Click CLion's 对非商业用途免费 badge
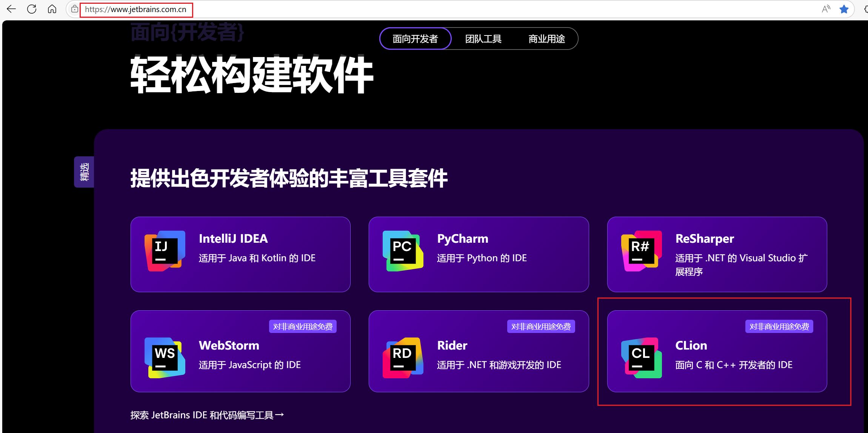 click(x=779, y=327)
